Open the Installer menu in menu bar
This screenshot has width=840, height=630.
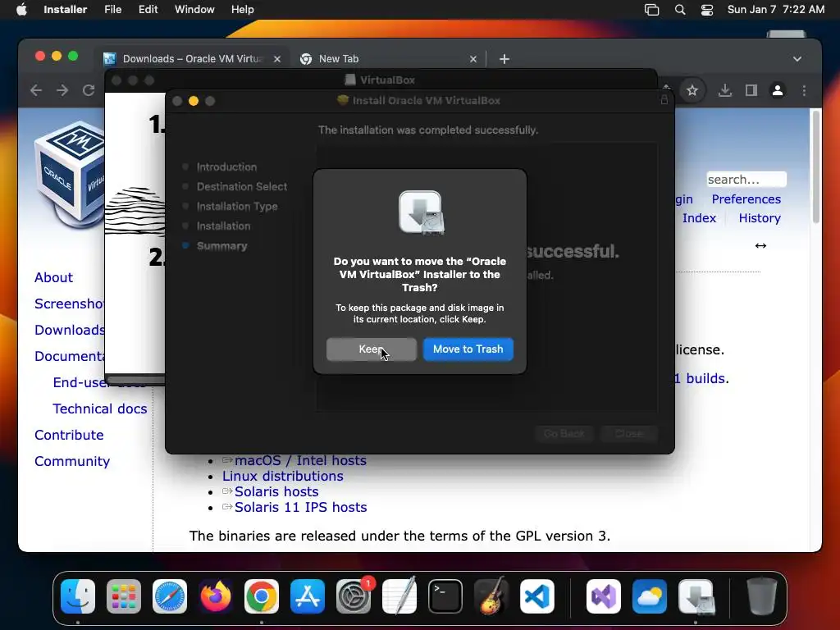point(66,10)
